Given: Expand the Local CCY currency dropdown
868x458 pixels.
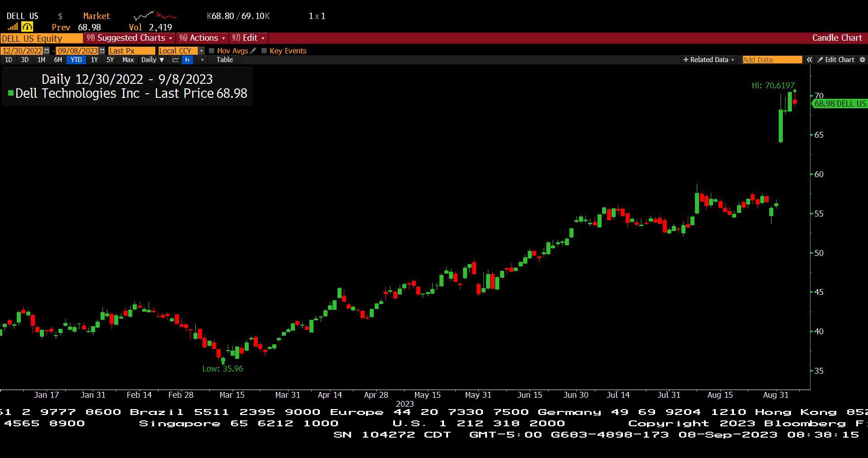Looking at the screenshot, I should click(202, 51).
